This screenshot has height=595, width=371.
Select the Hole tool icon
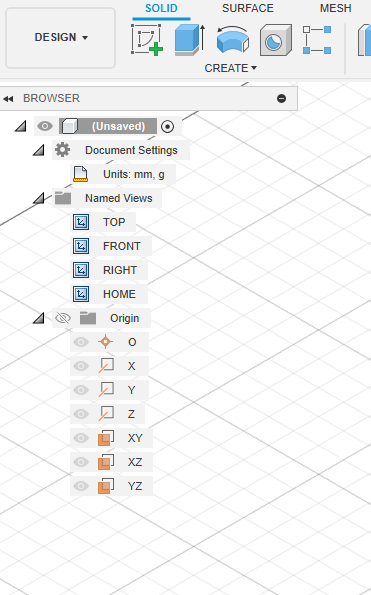(276, 39)
